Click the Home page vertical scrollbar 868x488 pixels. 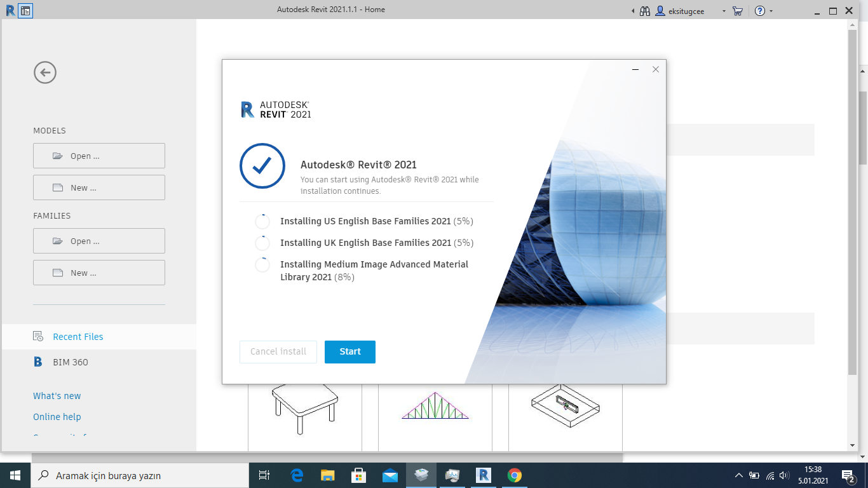coord(853,202)
